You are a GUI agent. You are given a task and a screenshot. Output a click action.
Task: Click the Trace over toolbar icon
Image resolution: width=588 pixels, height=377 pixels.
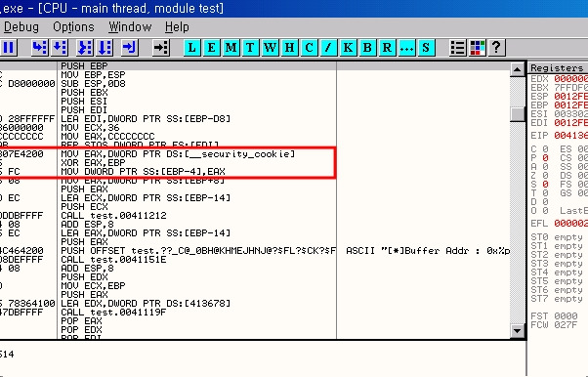tap(105, 48)
